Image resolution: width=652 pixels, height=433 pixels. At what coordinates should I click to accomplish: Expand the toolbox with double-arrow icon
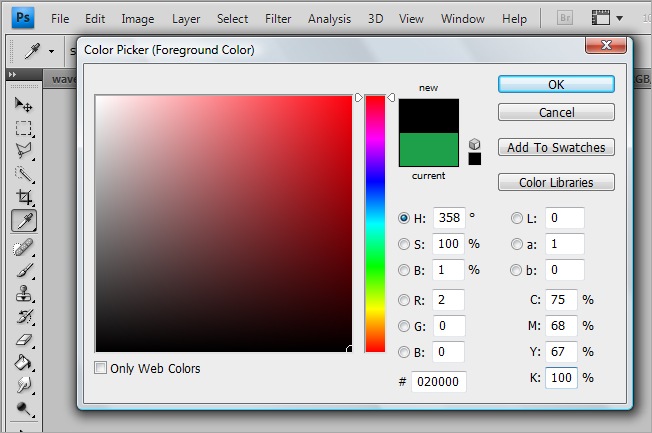click(x=12, y=74)
